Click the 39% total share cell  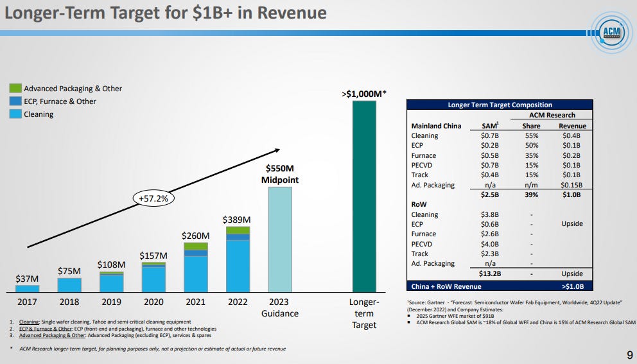tap(532, 195)
